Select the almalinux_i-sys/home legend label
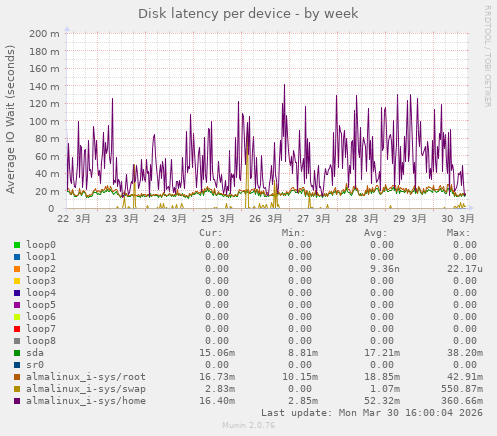Image resolution: width=497 pixels, height=436 pixels. coord(86,401)
